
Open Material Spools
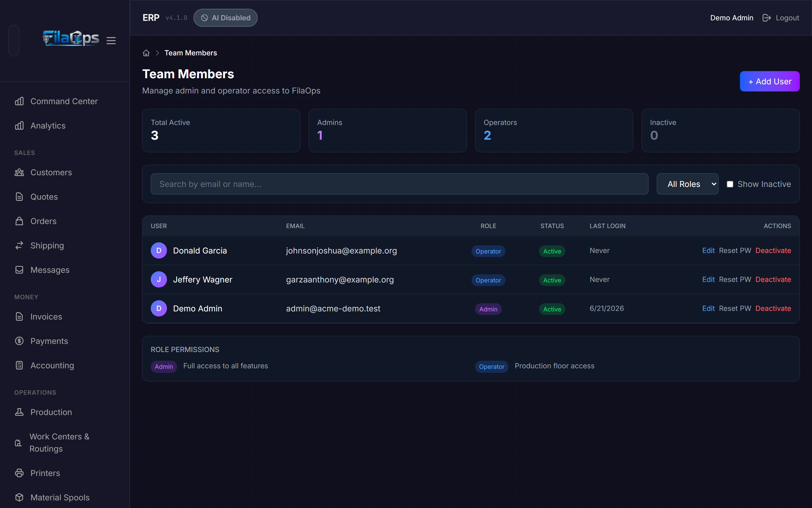coord(65,497)
